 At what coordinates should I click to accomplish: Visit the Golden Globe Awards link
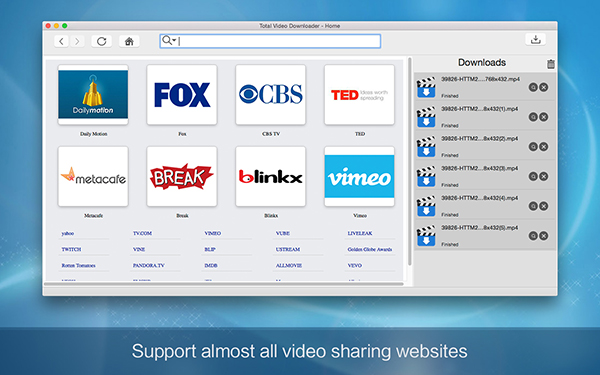tap(370, 249)
